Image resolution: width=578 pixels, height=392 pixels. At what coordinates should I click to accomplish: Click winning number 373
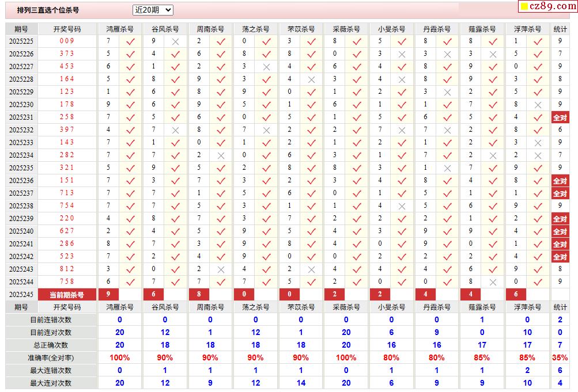pos(67,54)
